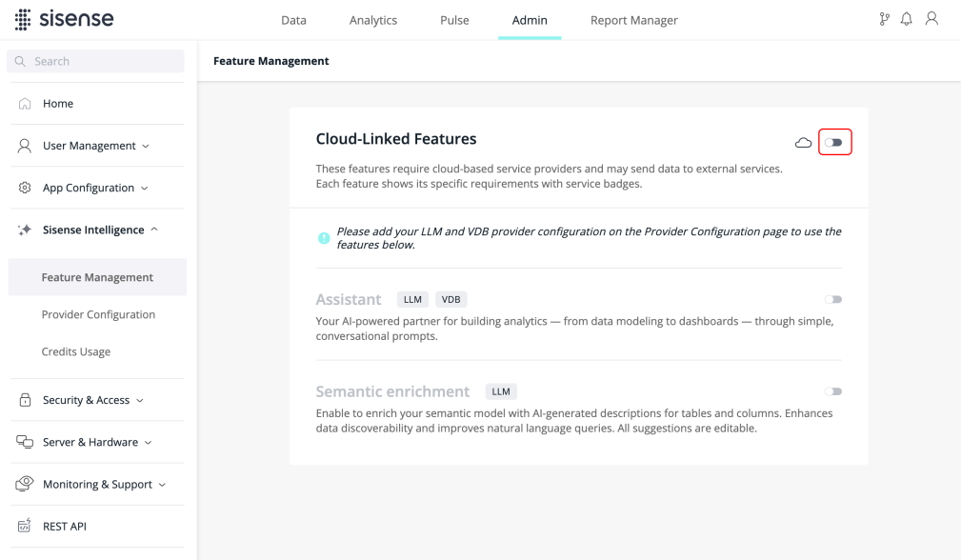
Task: Open the notifications bell
Action: click(907, 19)
